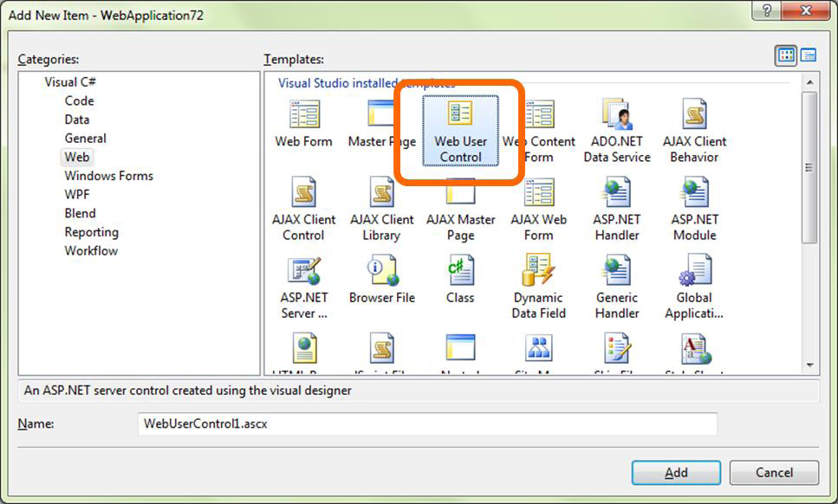Screen dimensions: 838x504
Task: Click the templates scrollbar down arrow
Action: point(809,365)
